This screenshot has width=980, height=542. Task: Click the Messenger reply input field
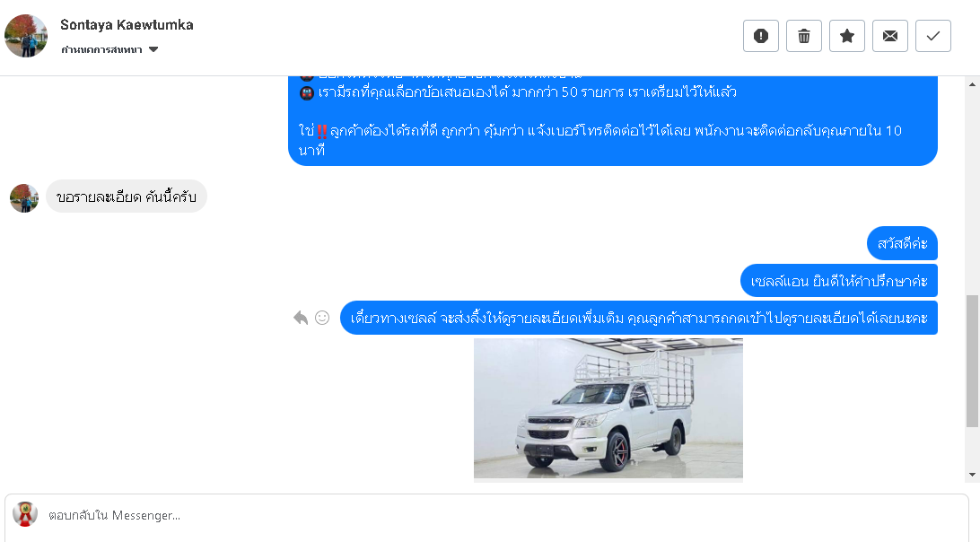(x=487, y=516)
